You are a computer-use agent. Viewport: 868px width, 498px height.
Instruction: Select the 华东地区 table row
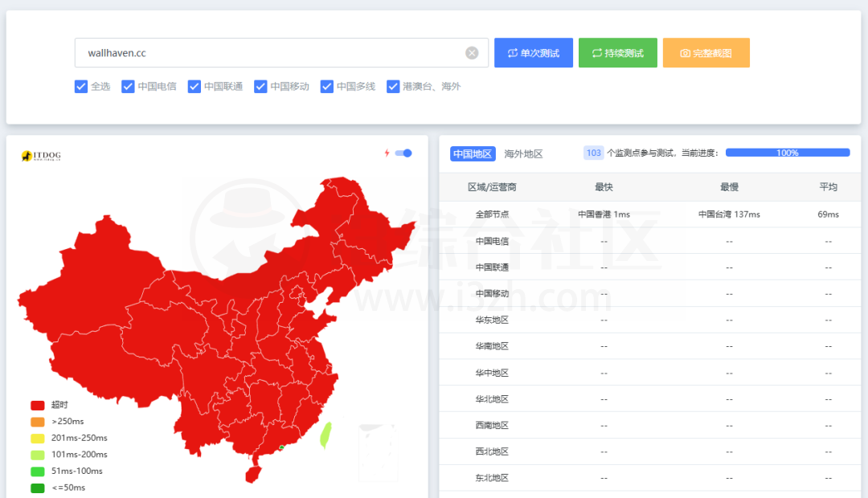pyautogui.click(x=650, y=320)
